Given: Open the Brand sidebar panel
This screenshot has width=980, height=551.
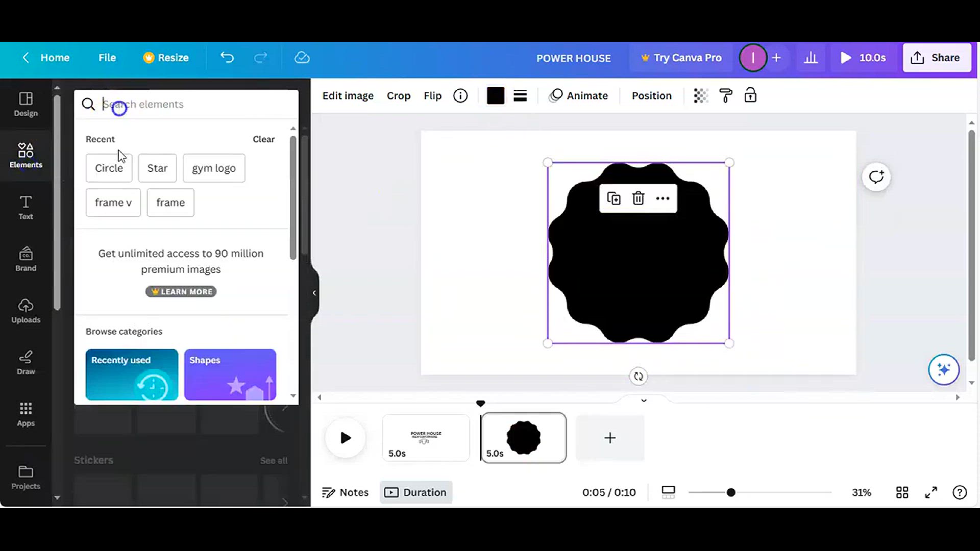Looking at the screenshot, I should coord(26,259).
